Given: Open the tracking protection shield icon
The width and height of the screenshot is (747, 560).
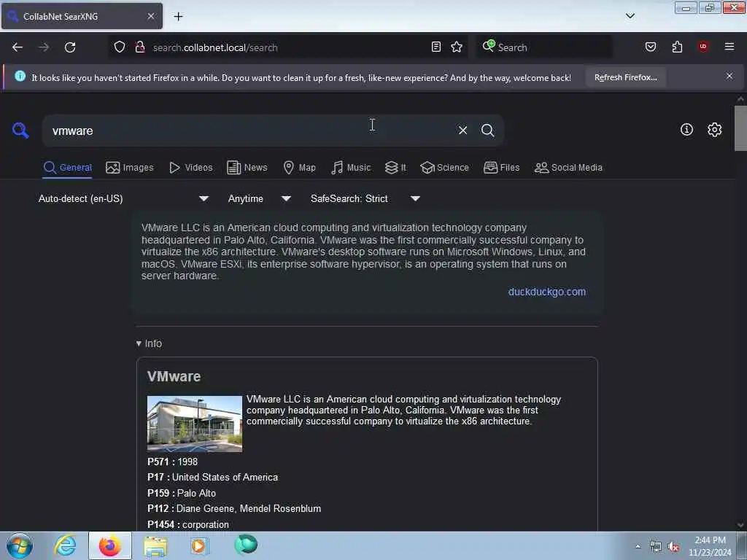Looking at the screenshot, I should point(120,47).
